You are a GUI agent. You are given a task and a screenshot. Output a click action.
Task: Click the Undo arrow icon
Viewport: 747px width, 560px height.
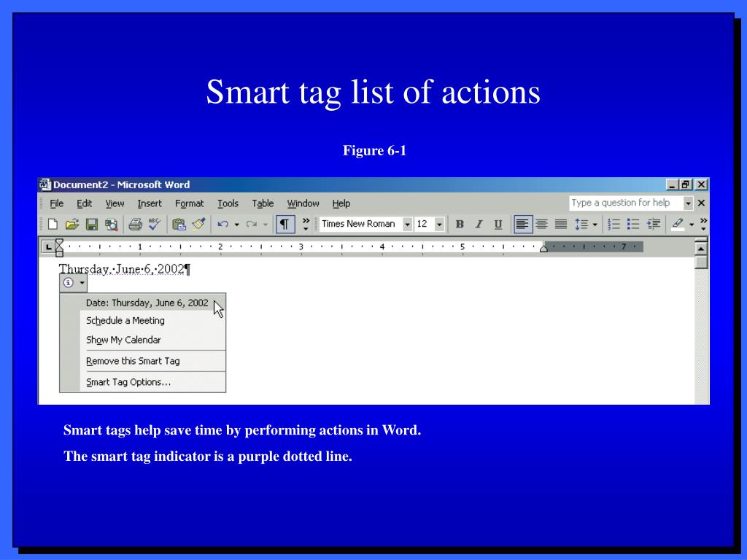[223, 225]
